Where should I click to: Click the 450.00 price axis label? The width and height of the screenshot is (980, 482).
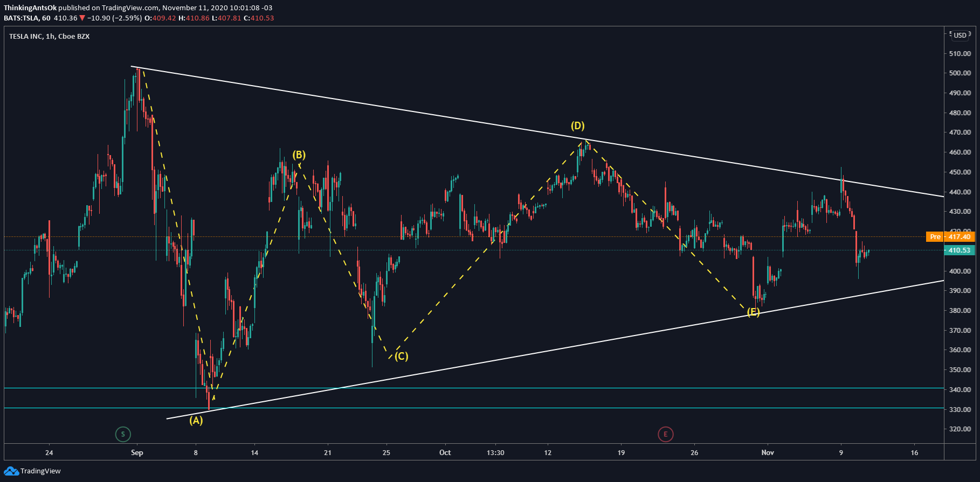coord(960,172)
